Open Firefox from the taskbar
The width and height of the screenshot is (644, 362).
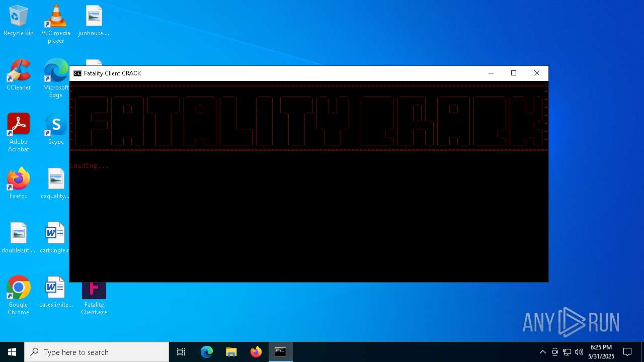tap(256, 352)
